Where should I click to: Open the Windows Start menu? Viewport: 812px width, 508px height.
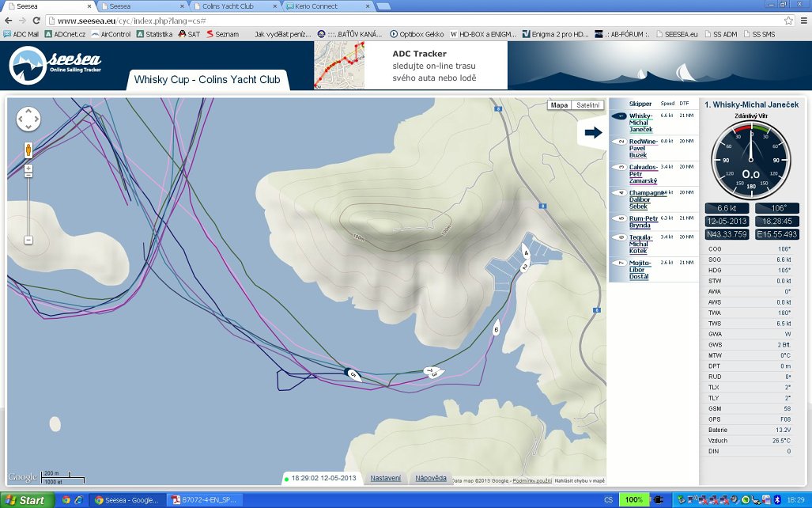pos(25,500)
